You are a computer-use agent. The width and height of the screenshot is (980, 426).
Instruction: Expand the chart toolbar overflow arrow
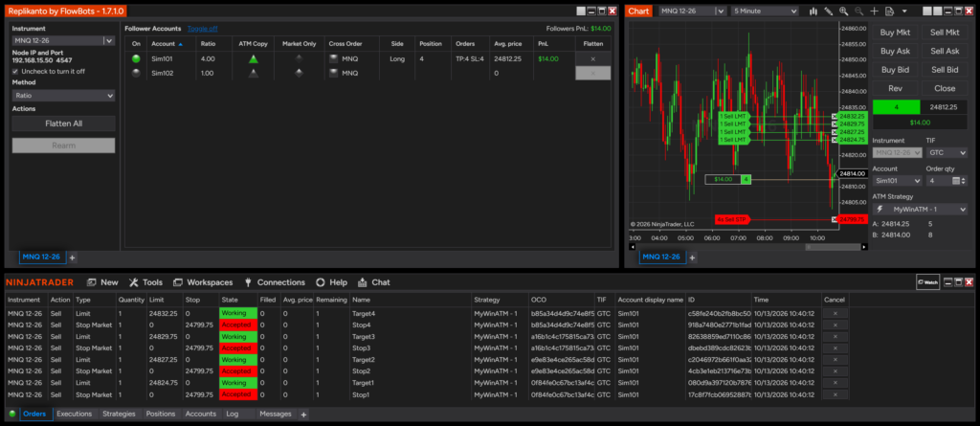click(903, 11)
